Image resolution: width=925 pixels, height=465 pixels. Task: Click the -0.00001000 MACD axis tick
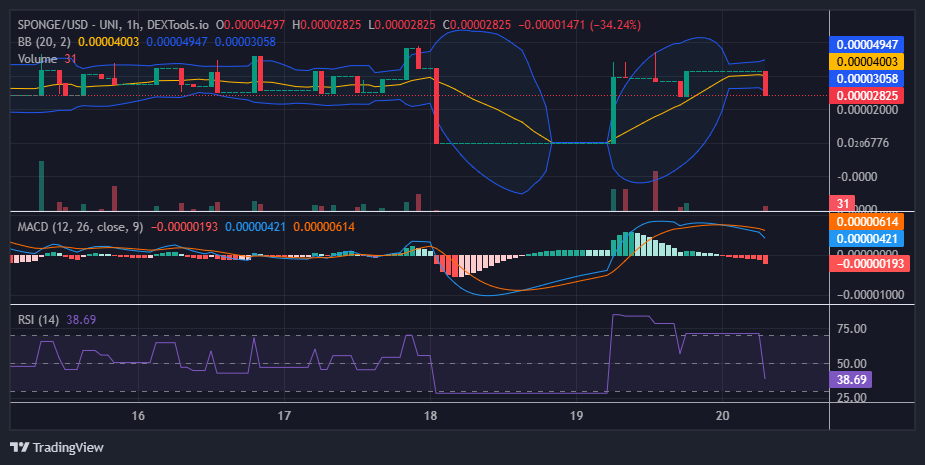[x=869, y=294]
